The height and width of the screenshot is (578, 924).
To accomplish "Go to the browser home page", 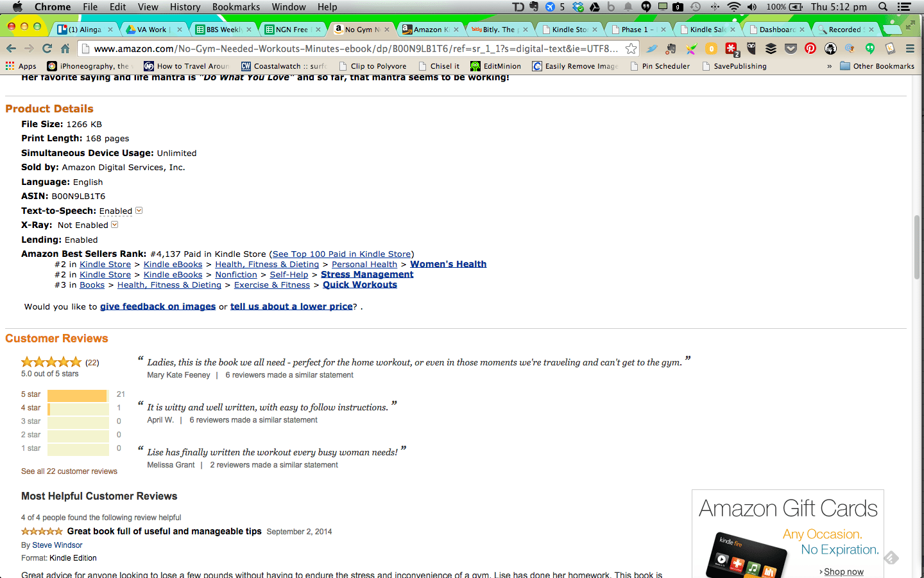I will tap(65, 48).
